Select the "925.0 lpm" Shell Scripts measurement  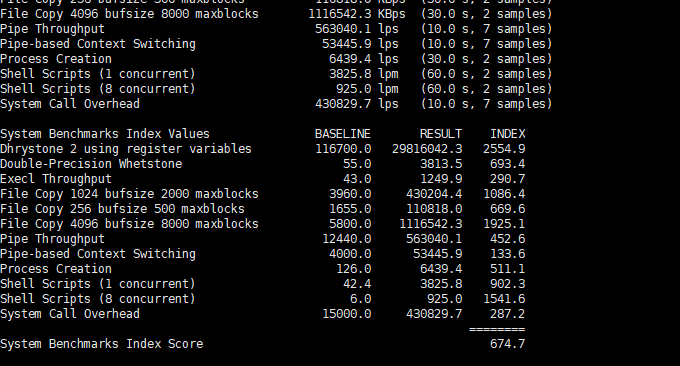pyautogui.click(x=367, y=89)
